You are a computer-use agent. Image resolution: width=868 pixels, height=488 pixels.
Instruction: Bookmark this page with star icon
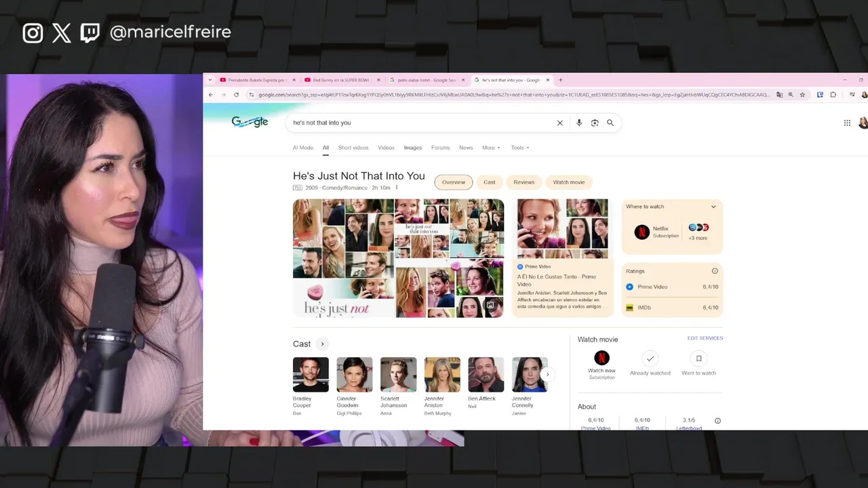tap(802, 95)
